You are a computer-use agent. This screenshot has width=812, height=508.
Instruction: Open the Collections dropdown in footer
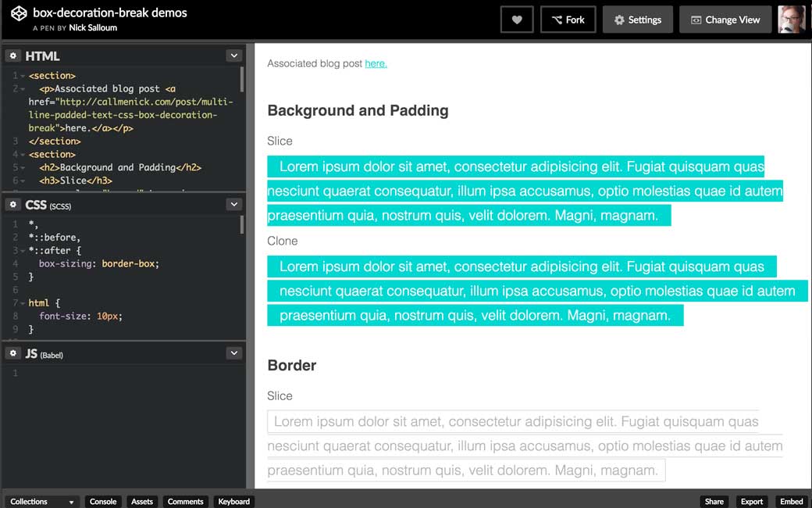[x=42, y=502]
